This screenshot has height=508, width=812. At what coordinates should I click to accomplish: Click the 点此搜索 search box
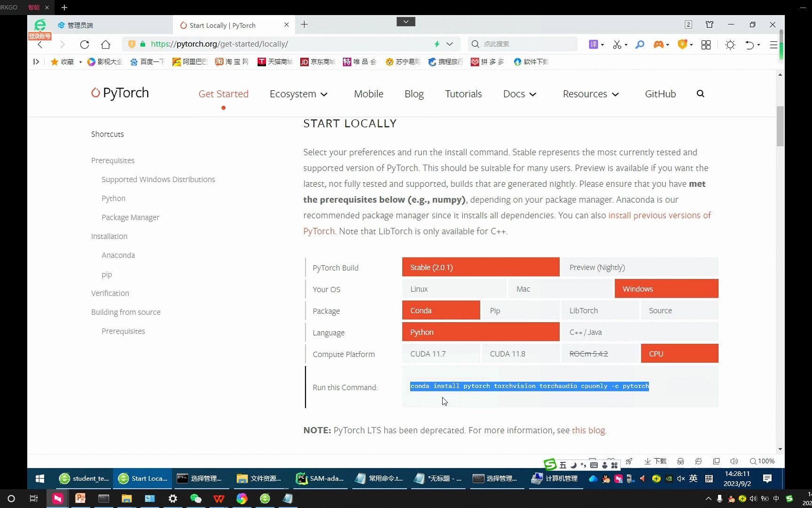coord(523,44)
